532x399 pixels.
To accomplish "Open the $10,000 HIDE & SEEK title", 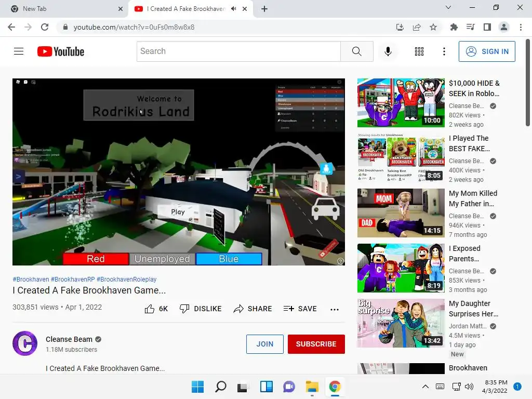I will click(x=474, y=88).
